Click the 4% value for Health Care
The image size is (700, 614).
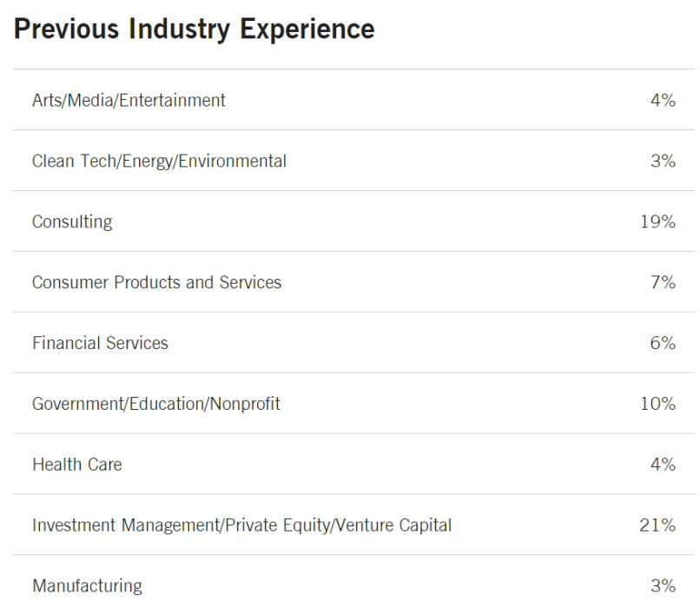663,465
